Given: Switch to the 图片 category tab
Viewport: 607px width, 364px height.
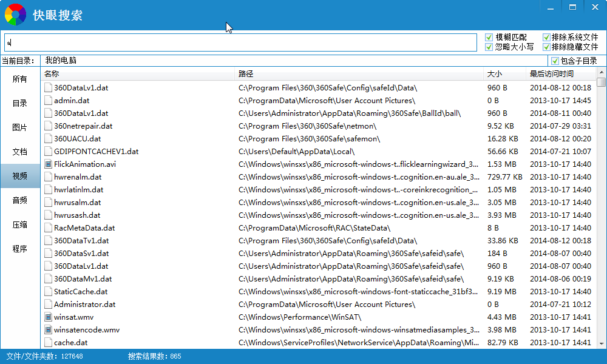Looking at the screenshot, I should tap(20, 127).
